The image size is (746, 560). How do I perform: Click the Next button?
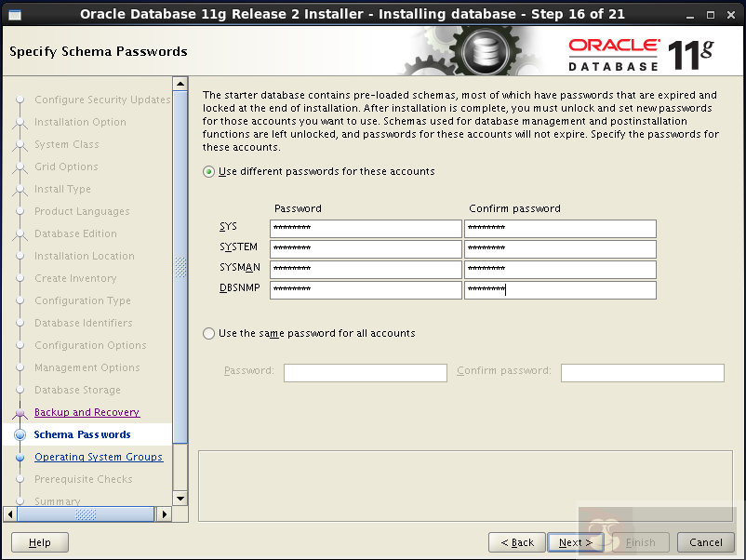coord(575,542)
